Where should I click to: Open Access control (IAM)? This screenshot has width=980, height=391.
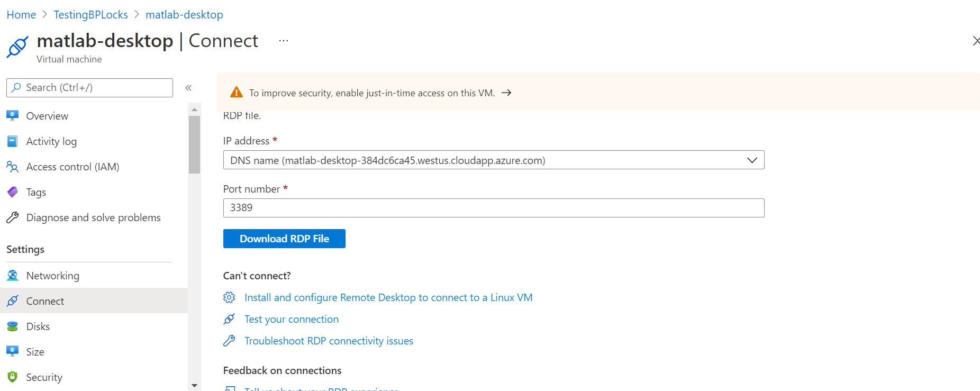pyautogui.click(x=73, y=167)
